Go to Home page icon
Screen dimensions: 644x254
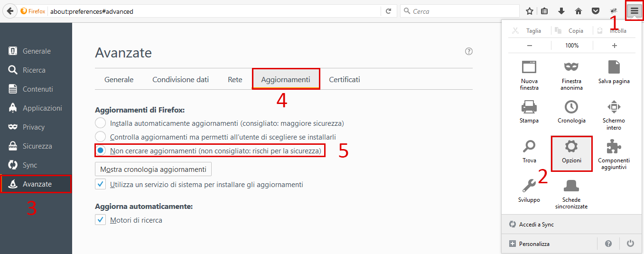pyautogui.click(x=578, y=11)
